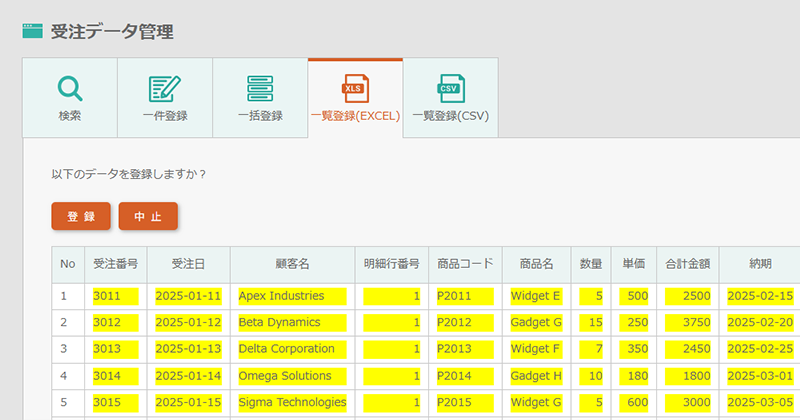The image size is (800, 420).
Task: Click product name Widget E
Action: [536, 296]
